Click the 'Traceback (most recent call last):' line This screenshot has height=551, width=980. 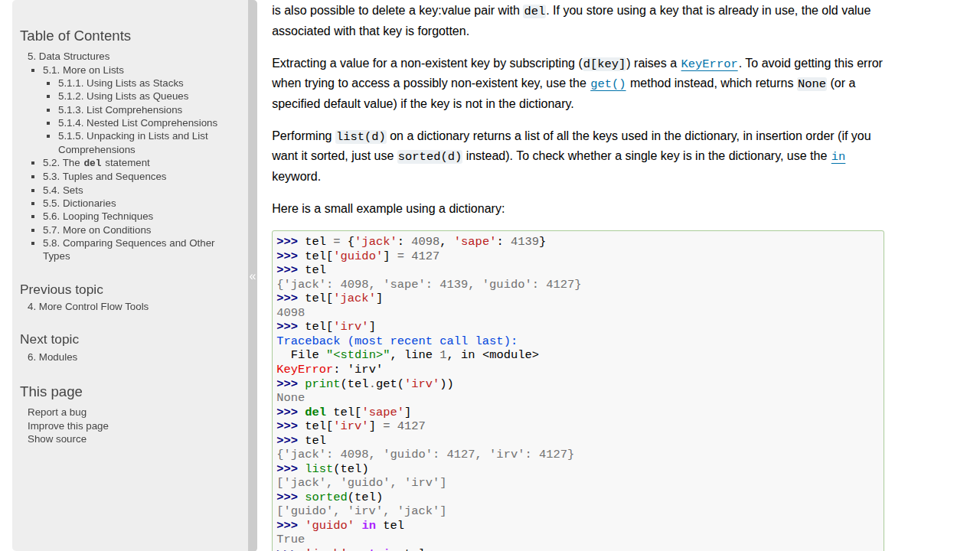(397, 341)
